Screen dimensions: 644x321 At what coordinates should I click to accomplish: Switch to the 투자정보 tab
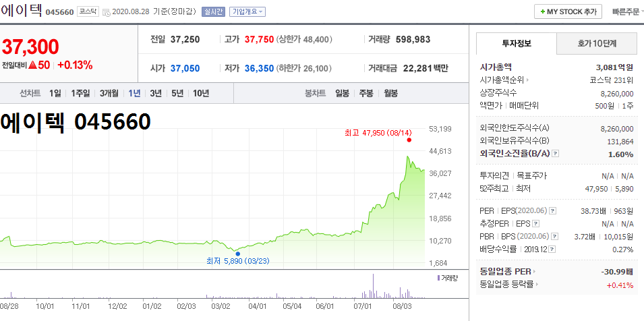[517, 44]
